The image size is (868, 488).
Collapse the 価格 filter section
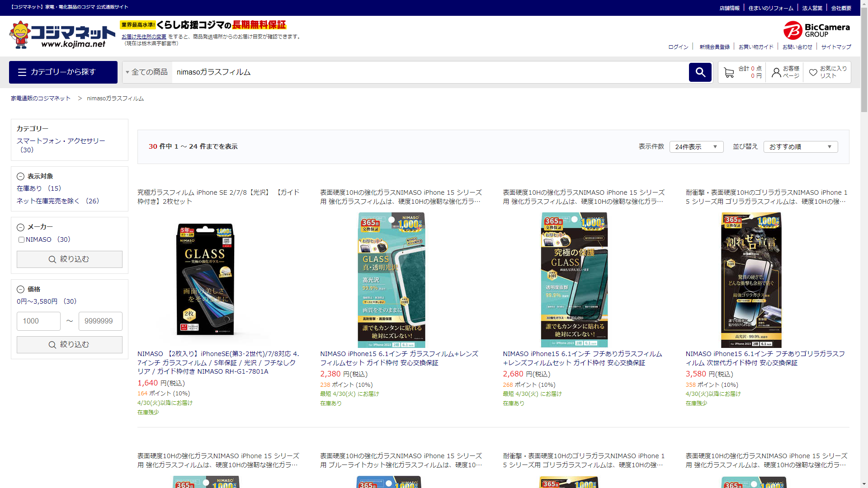(x=20, y=290)
